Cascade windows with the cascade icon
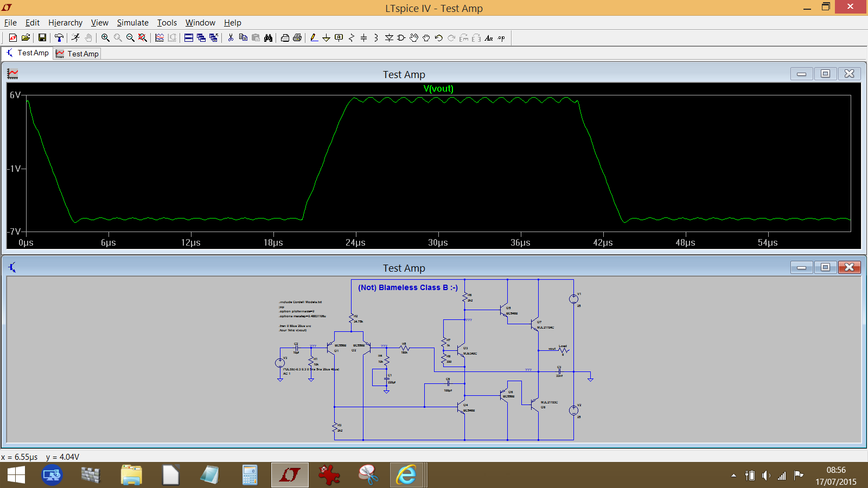 tap(201, 37)
